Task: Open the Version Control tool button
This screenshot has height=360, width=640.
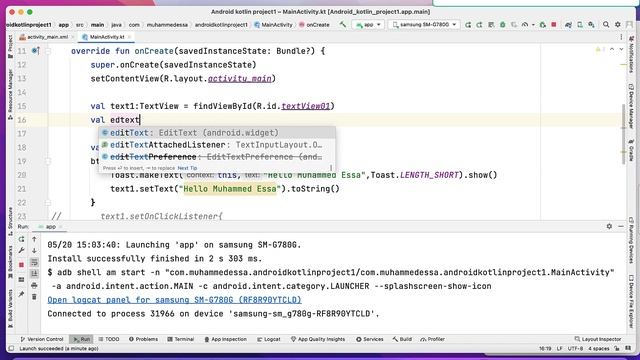Action: [42, 339]
